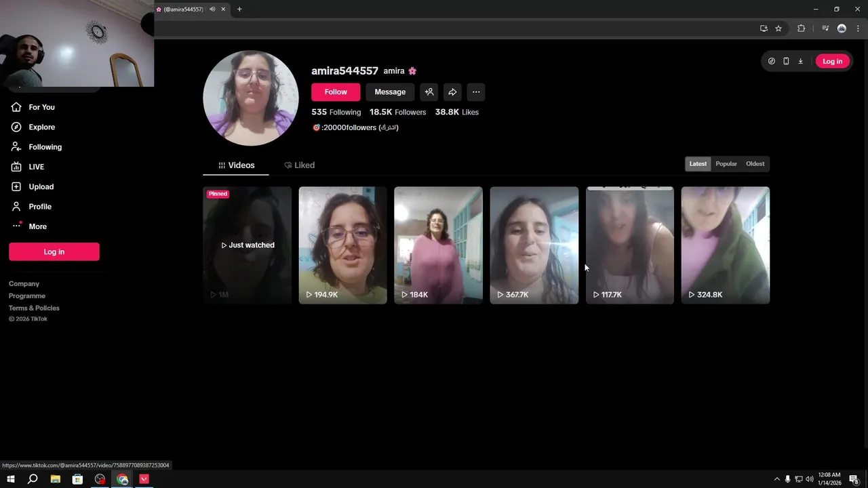
Task: Click the amira544557 username heading
Action: coord(344,71)
